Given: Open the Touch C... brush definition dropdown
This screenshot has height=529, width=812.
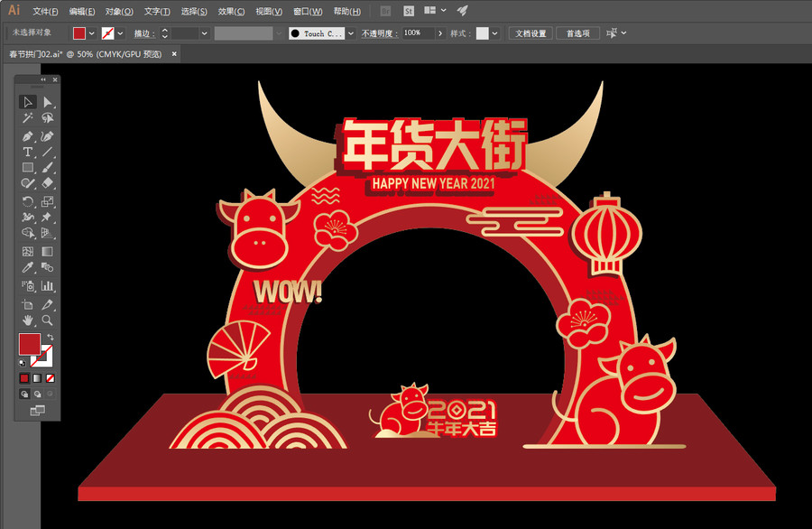Looking at the screenshot, I should (x=351, y=33).
